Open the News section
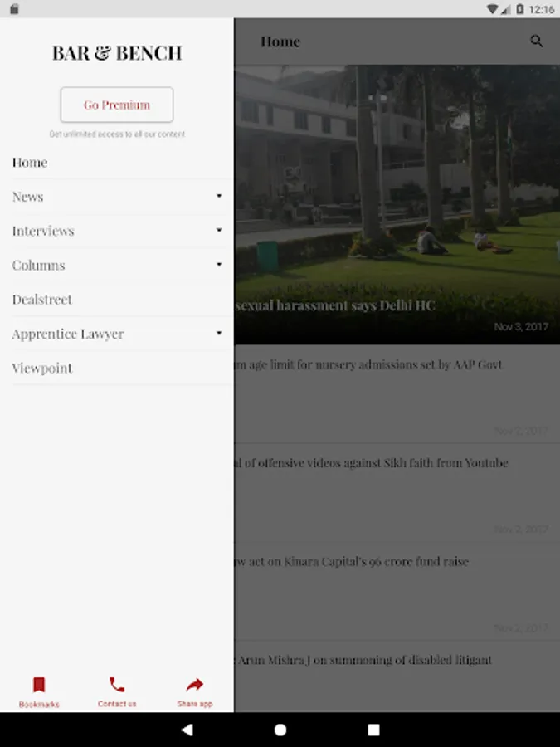Screen dimensions: 560x747 click(x=117, y=197)
